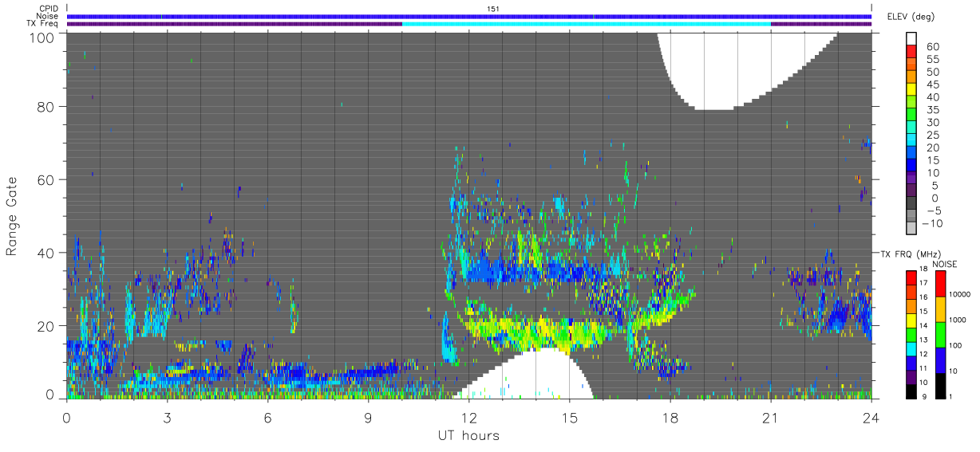Select the CPID label at top left

(x=48, y=9)
